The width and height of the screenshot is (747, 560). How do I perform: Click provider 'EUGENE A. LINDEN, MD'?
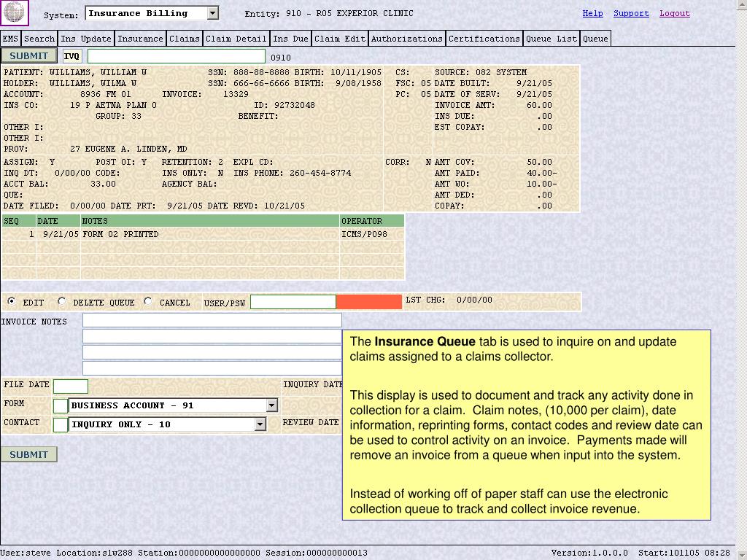tap(136, 149)
